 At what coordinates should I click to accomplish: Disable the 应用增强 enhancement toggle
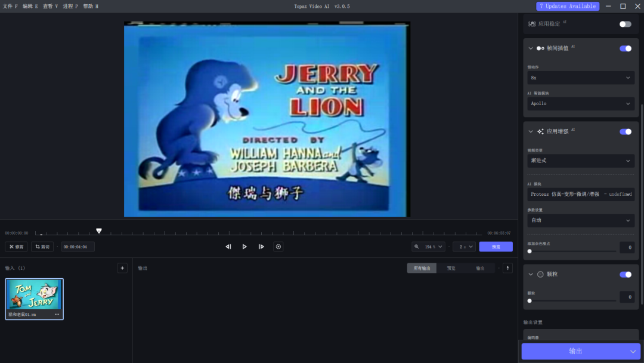click(625, 131)
